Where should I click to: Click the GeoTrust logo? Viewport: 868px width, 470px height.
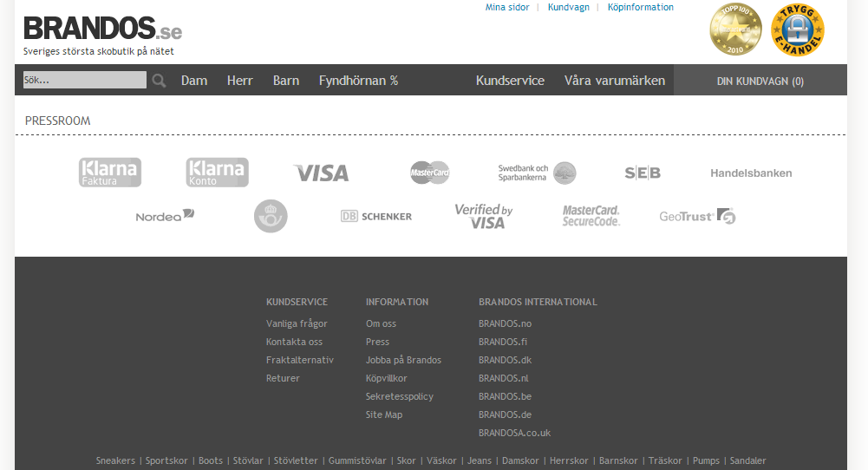point(697,216)
